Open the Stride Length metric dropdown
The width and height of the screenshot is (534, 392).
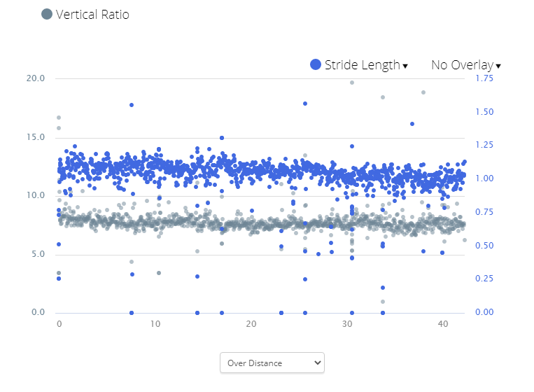(x=362, y=65)
